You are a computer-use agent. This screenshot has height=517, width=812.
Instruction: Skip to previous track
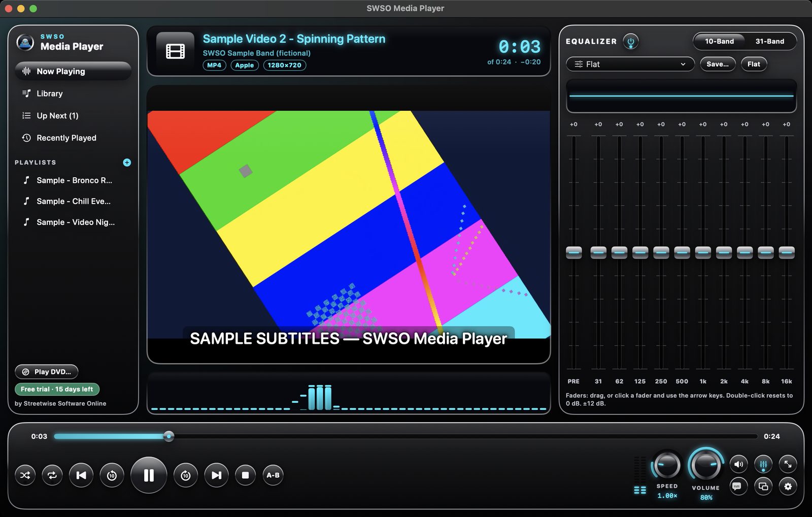[81, 475]
